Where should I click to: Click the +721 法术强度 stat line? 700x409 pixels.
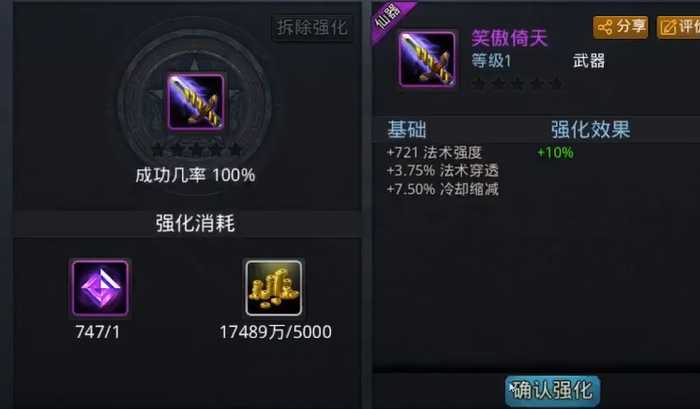(x=434, y=153)
